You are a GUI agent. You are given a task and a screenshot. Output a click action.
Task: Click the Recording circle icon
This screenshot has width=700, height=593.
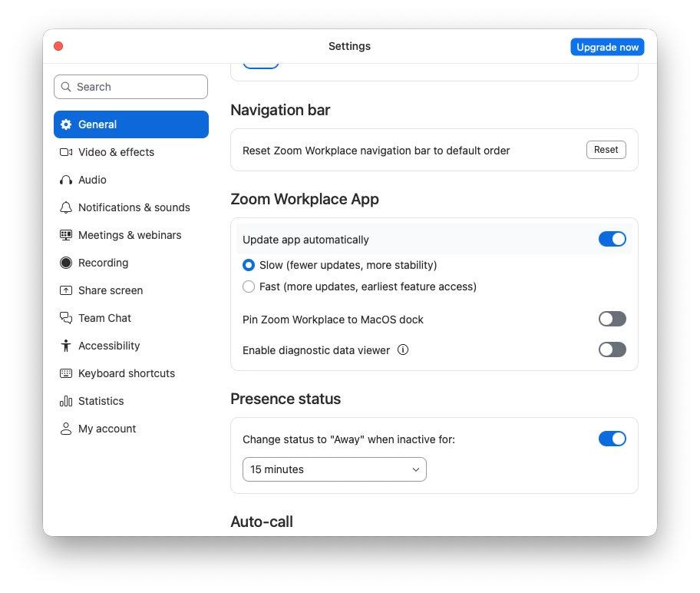[x=66, y=263]
